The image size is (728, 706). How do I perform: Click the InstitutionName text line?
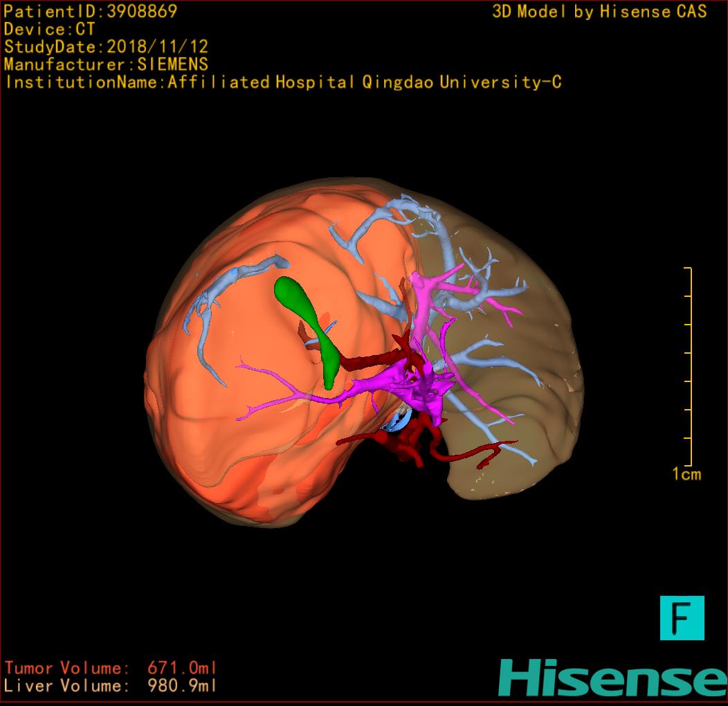(x=282, y=82)
